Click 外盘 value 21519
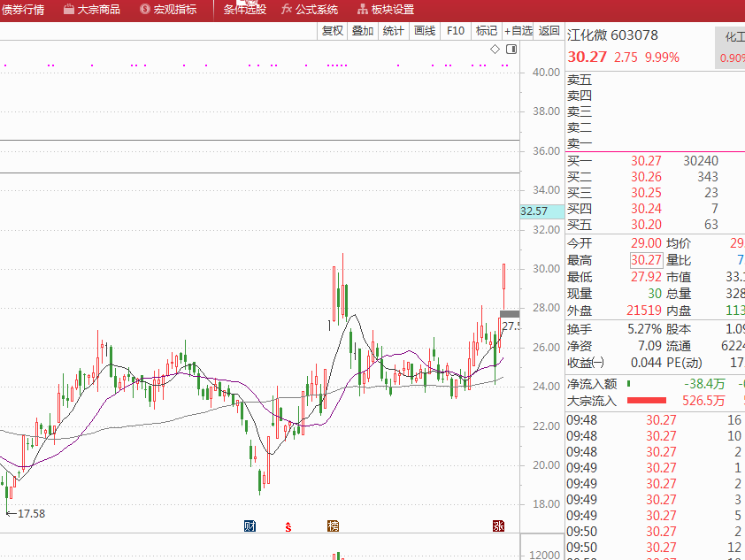The image size is (745, 560). pyautogui.click(x=644, y=311)
